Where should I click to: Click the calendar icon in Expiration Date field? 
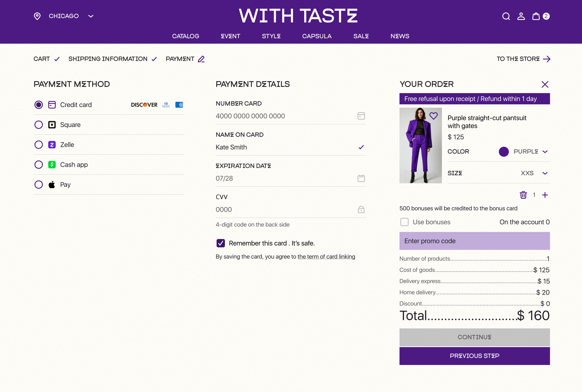pyautogui.click(x=361, y=178)
